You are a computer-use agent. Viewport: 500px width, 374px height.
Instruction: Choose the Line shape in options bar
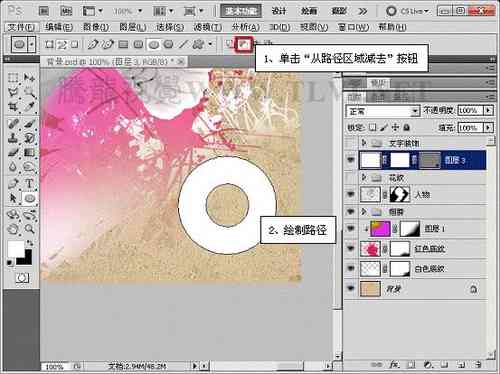point(183,44)
